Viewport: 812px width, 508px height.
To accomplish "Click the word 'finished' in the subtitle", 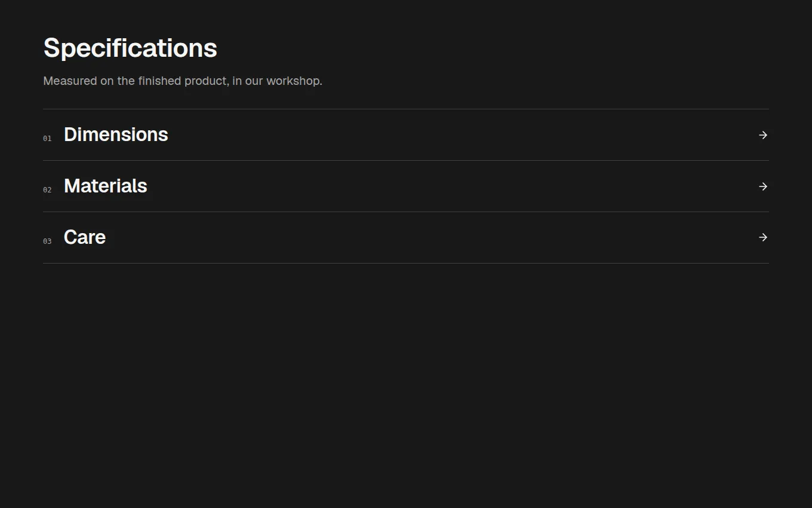I will click(x=159, y=81).
